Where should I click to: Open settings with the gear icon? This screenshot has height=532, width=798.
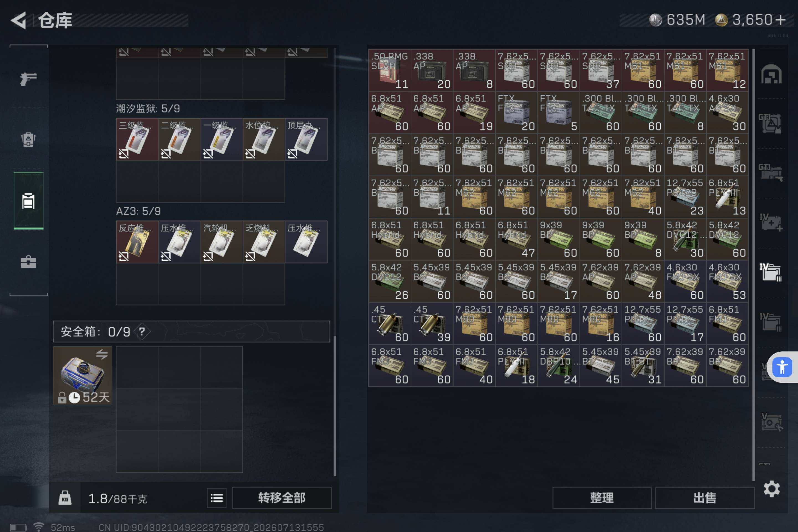coord(771,489)
